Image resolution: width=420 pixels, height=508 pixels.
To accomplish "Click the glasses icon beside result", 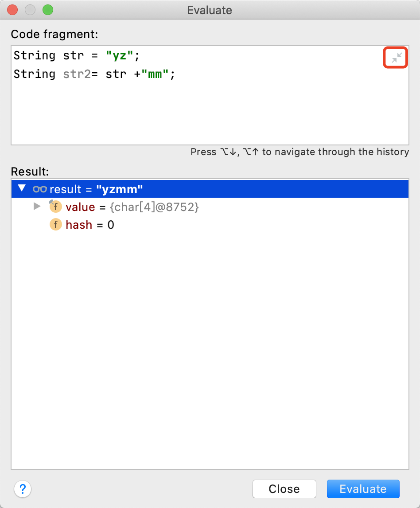I will (40, 189).
